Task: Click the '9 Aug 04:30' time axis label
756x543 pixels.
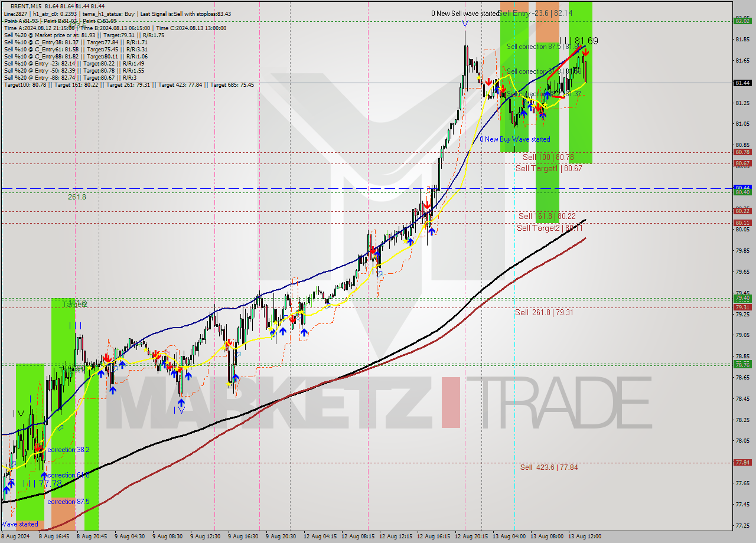Action: click(130, 537)
